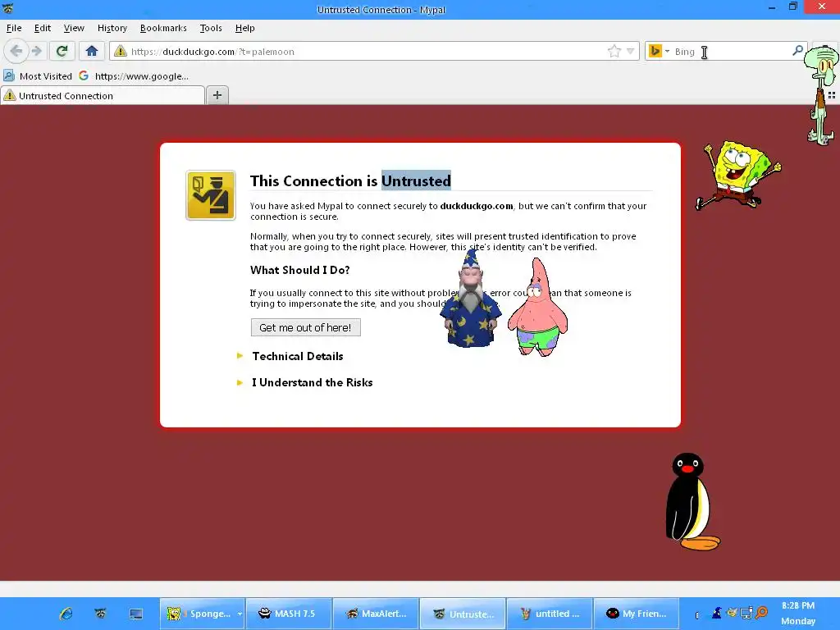Click the search magnifier icon
Screen dimensions: 840x630
pyautogui.click(x=797, y=50)
